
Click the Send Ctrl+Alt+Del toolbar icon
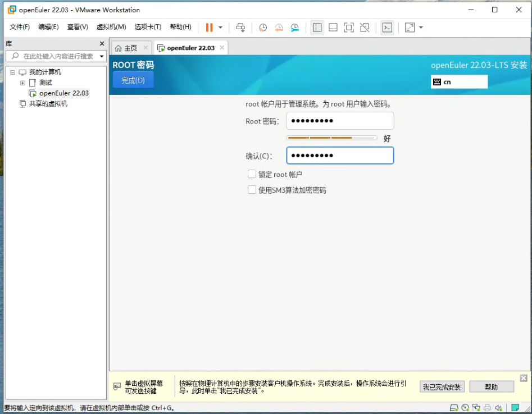click(x=240, y=28)
